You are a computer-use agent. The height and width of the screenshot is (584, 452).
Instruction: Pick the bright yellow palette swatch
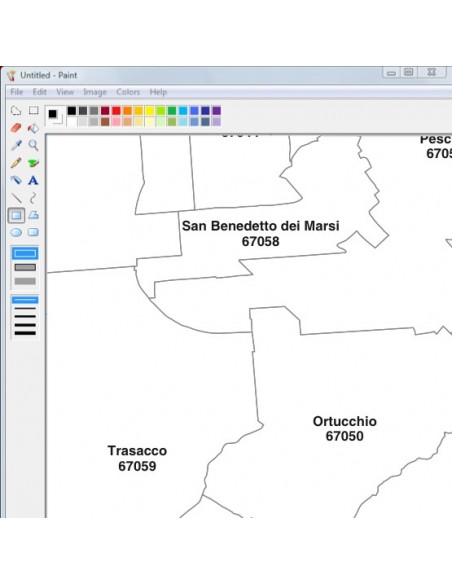[x=150, y=111]
